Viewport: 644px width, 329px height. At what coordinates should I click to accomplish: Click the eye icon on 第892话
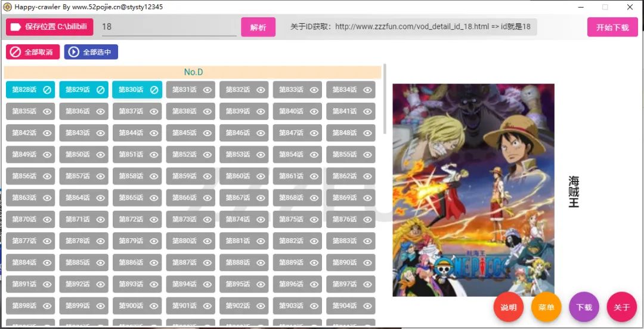[x=101, y=284]
